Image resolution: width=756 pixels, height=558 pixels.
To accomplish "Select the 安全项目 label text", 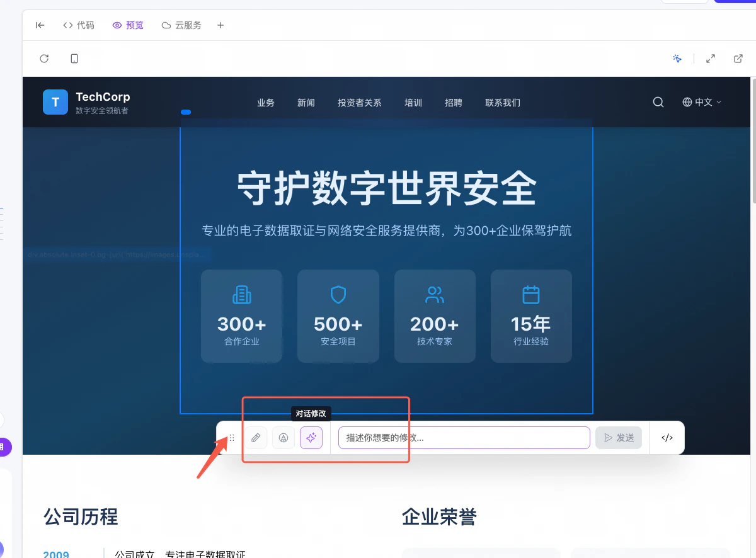I will [x=338, y=341].
